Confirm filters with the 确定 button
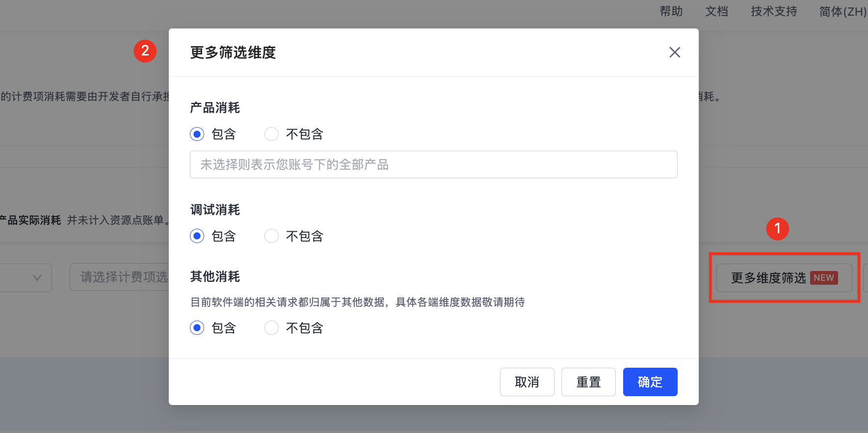Screen dimensions: 868x433 (650, 382)
